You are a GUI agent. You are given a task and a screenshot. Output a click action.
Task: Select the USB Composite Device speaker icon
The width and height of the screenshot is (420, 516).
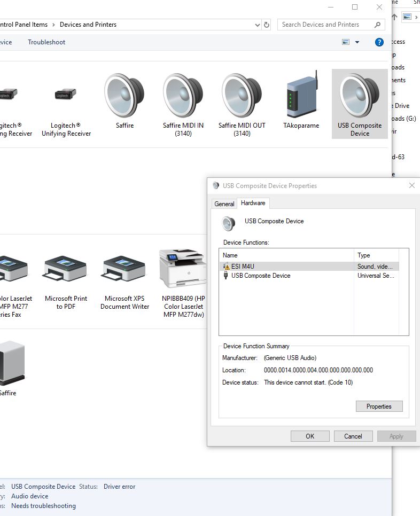point(360,96)
